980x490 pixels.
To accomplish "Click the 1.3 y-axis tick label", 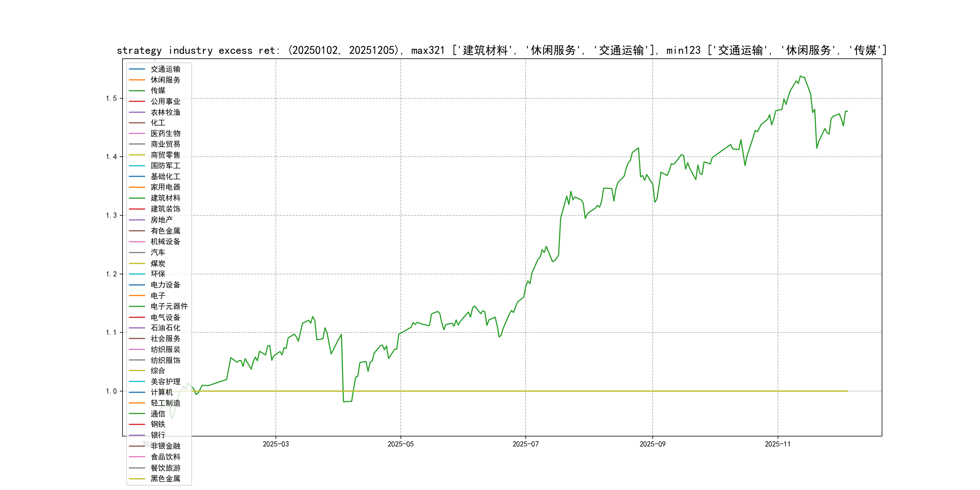I will 112,215.
